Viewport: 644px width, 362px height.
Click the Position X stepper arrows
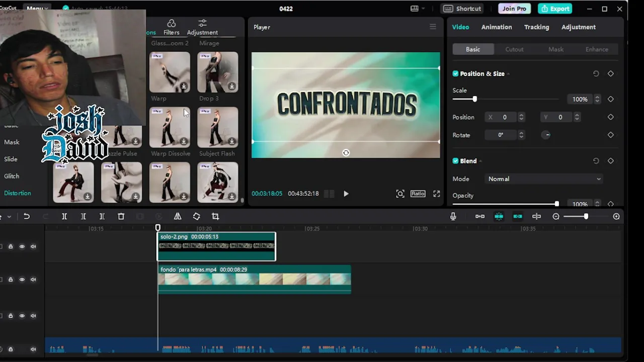coord(521,117)
